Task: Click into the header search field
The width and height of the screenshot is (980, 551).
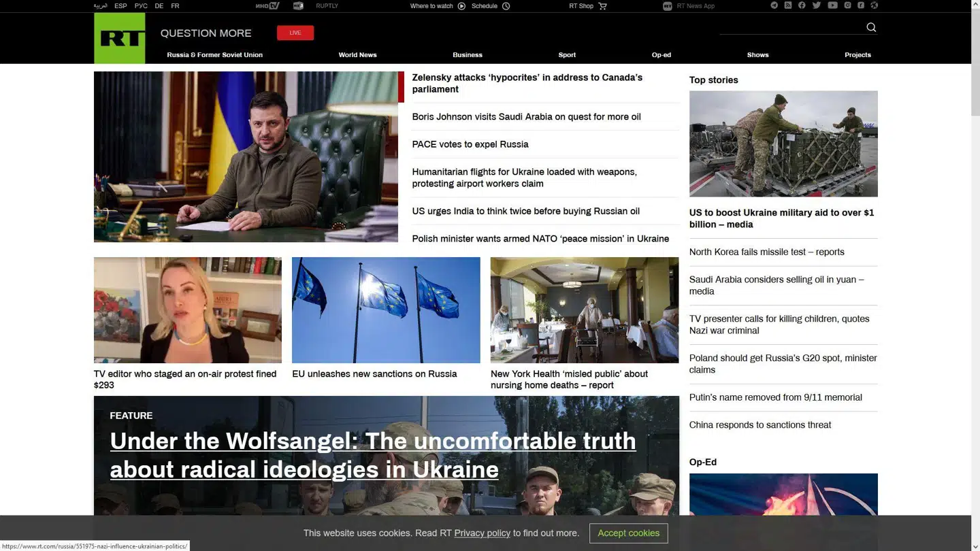Action: 789,27
